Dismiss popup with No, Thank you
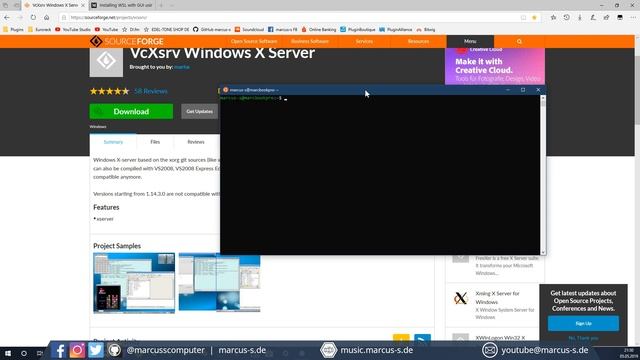The width and height of the screenshot is (640, 360). pyautogui.click(x=583, y=338)
